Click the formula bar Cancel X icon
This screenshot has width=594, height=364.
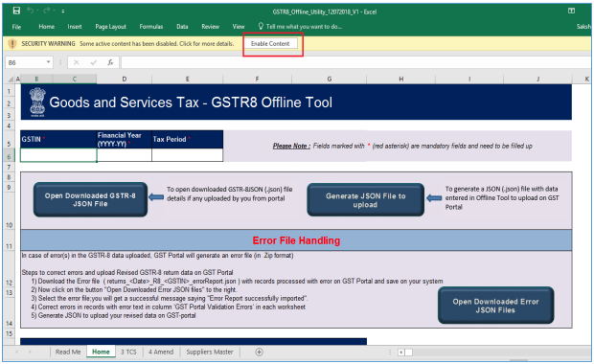77,62
